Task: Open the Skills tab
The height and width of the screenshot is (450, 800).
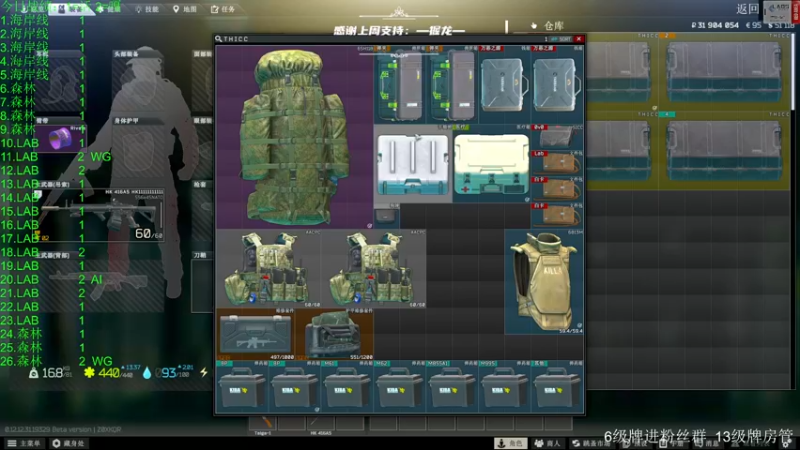Action: [147, 9]
